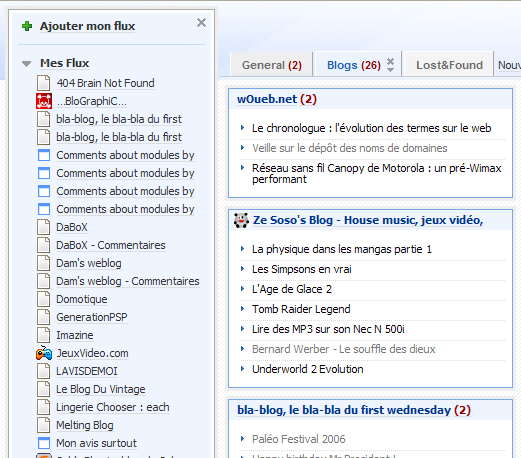Click the arrow bullet beside Tomb Raider Legend
Image resolution: width=521 pixels, height=458 pixels.
click(243, 309)
